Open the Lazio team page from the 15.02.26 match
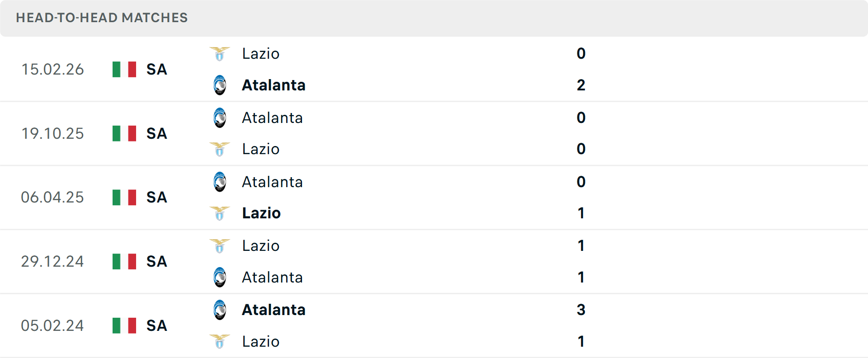Image resolution: width=868 pixels, height=358 pixels. pyautogui.click(x=260, y=53)
